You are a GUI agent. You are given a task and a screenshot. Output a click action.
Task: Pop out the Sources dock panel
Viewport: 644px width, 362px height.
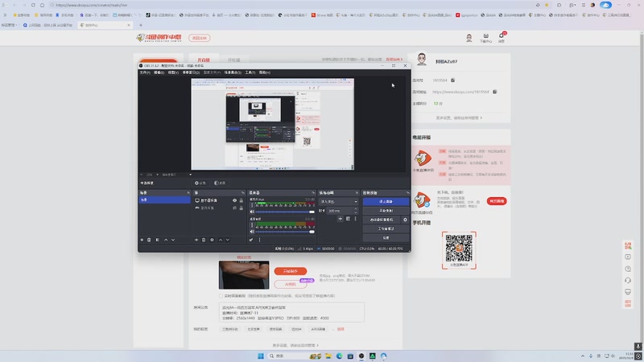[243, 193]
